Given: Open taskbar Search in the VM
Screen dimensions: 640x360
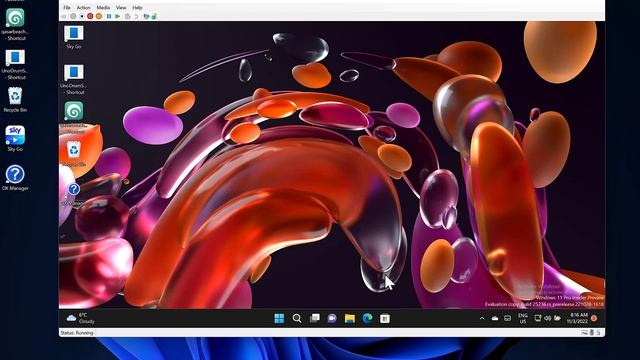Looking at the screenshot, I should pyautogui.click(x=297, y=318).
